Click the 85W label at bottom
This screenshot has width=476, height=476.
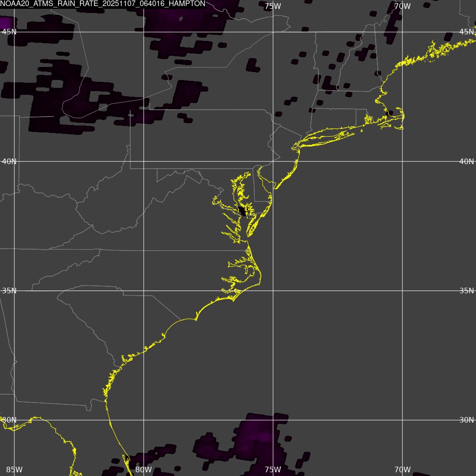14,470
